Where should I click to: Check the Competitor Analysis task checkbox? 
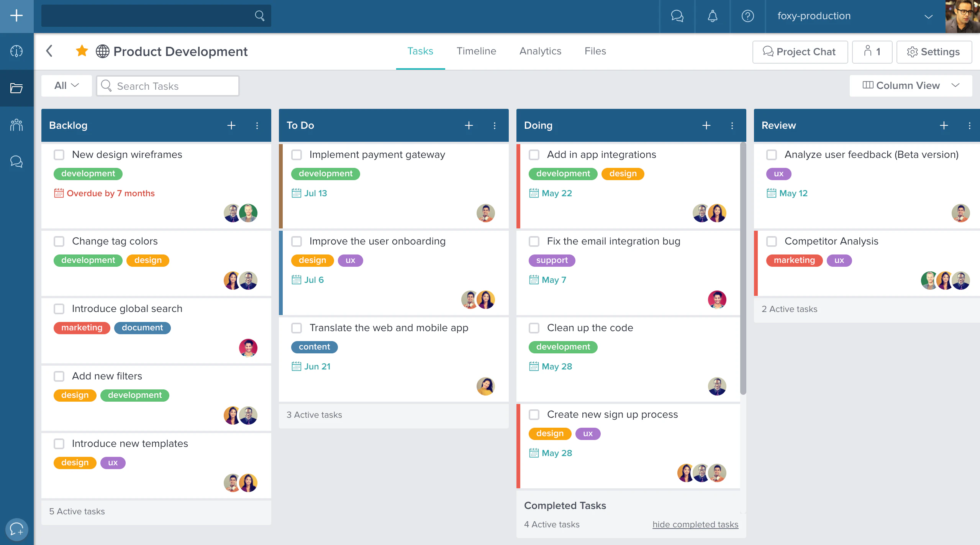pos(772,241)
